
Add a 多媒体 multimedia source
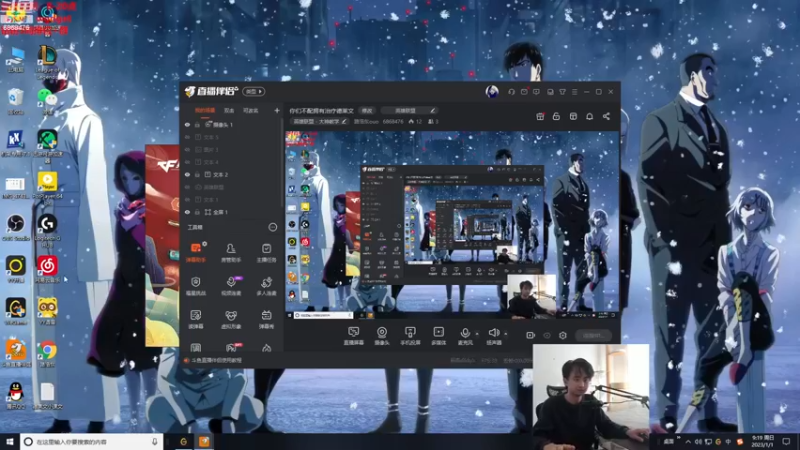tap(438, 336)
